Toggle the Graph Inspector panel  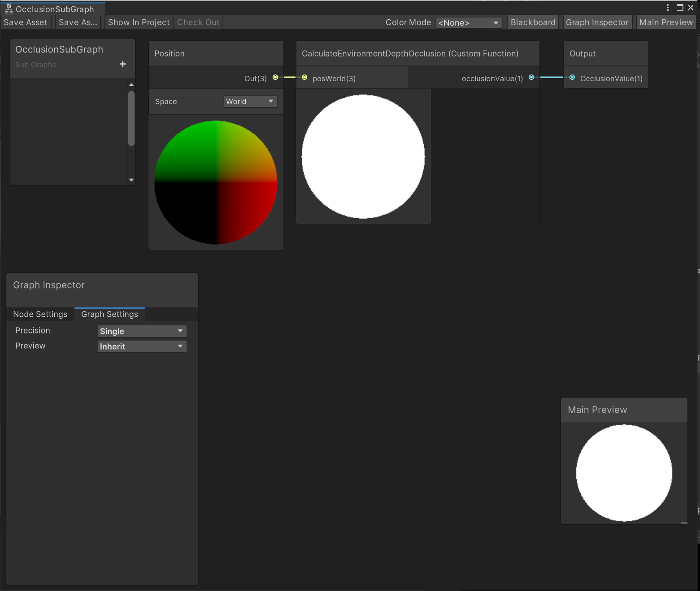pos(597,22)
